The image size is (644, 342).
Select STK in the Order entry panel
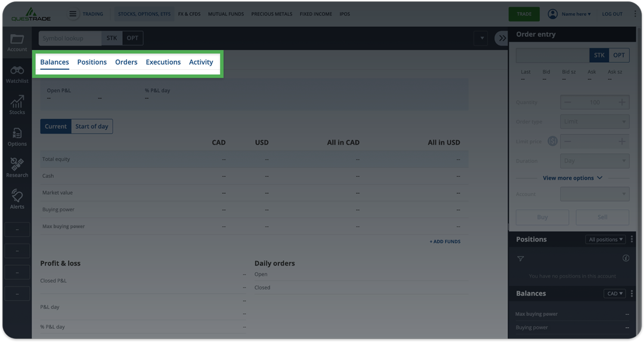(x=599, y=55)
